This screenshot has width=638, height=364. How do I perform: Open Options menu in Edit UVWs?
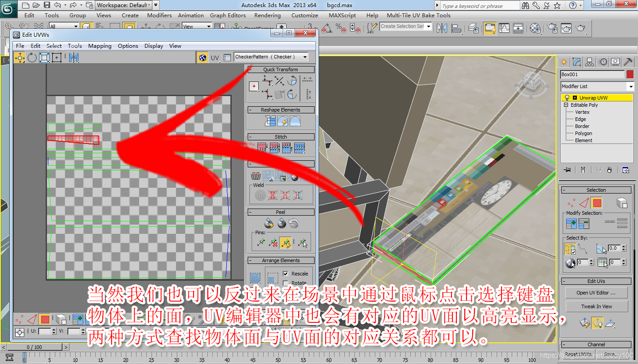(128, 46)
